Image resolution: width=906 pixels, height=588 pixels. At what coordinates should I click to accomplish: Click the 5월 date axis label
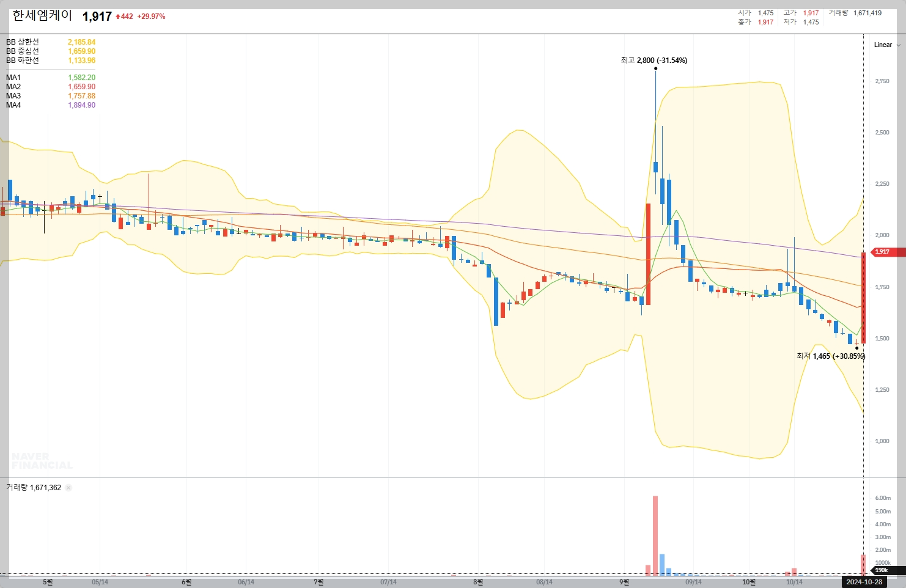click(48, 582)
